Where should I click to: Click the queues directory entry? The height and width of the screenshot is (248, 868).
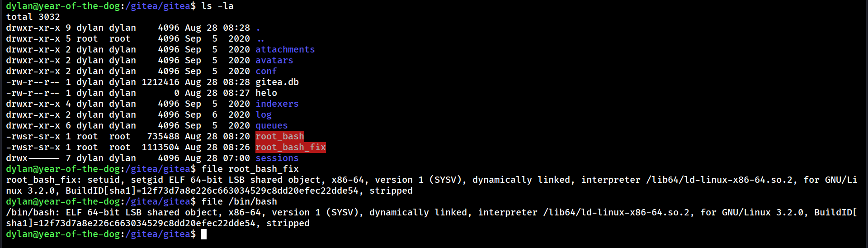click(x=271, y=125)
